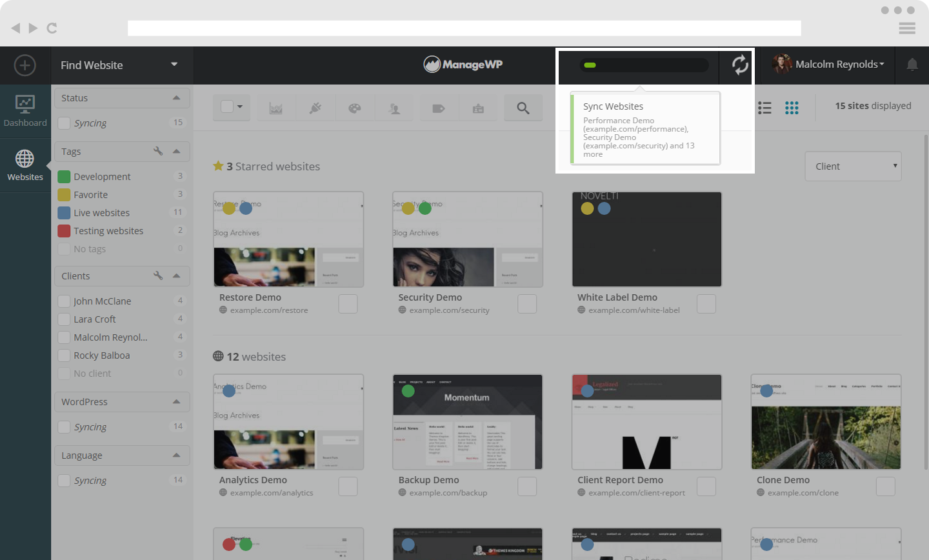Viewport: 929px width, 560px height.
Task: Filter by Favorite tag
Action: click(x=90, y=194)
